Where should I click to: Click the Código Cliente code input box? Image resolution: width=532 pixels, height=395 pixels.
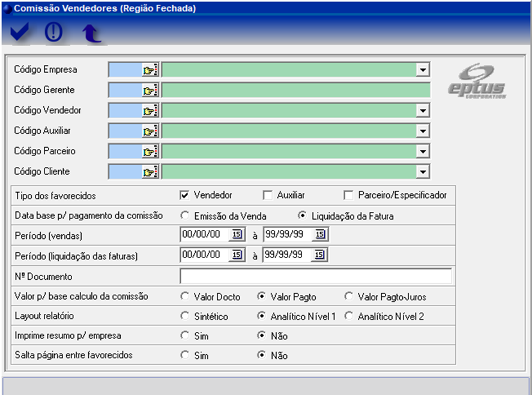[x=125, y=172]
